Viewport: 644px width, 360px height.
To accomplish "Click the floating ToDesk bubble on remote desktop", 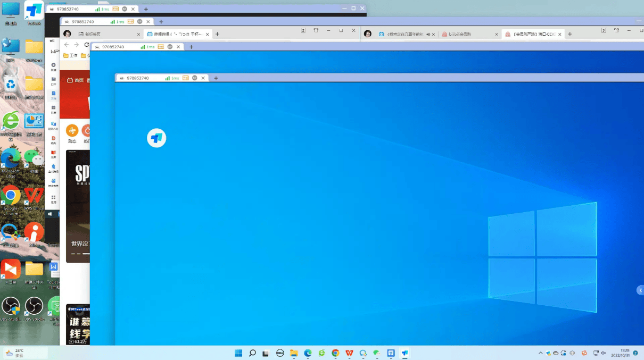I will tap(156, 138).
